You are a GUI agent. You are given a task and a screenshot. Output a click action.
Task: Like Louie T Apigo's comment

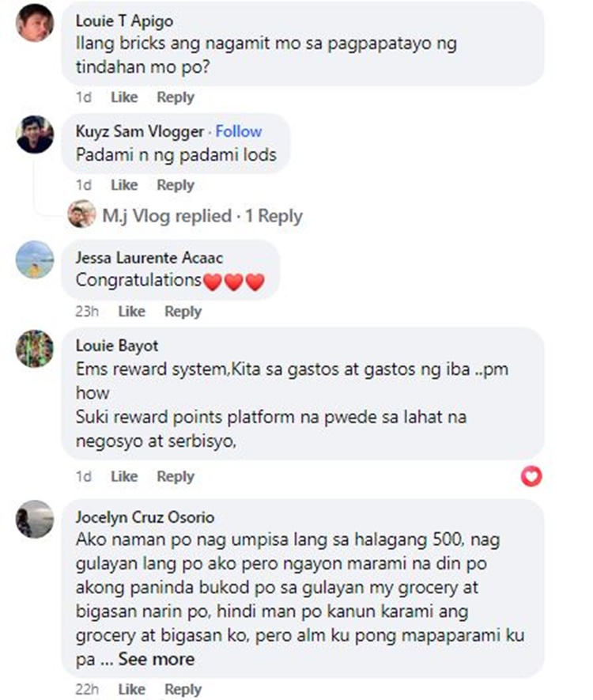[x=124, y=97]
